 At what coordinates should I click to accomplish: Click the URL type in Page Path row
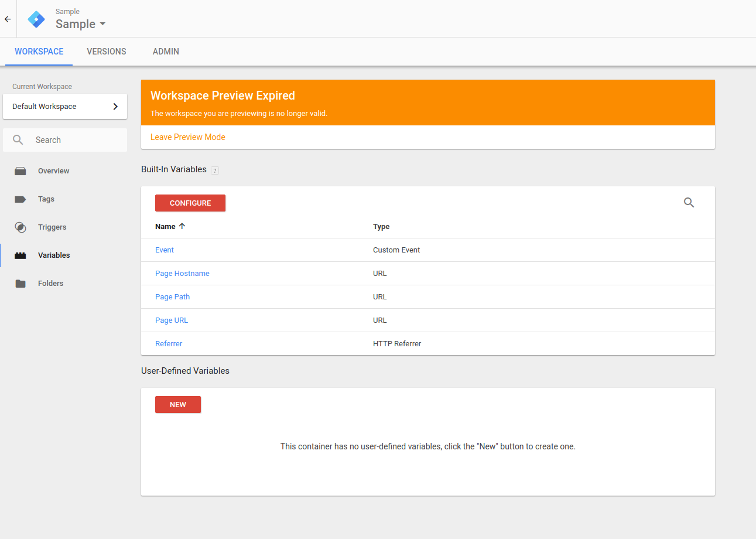[x=380, y=297]
